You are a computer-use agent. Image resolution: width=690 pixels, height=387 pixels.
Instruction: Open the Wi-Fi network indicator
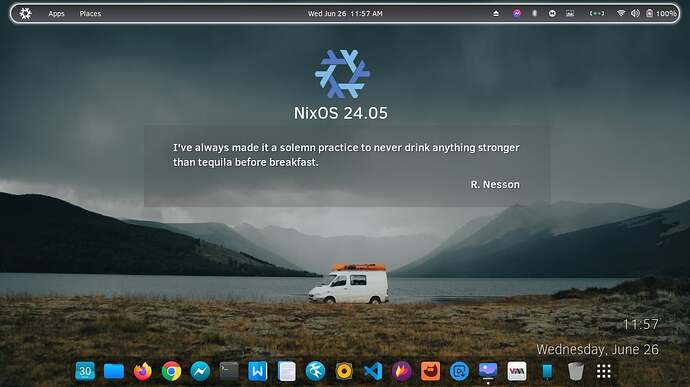(x=621, y=14)
